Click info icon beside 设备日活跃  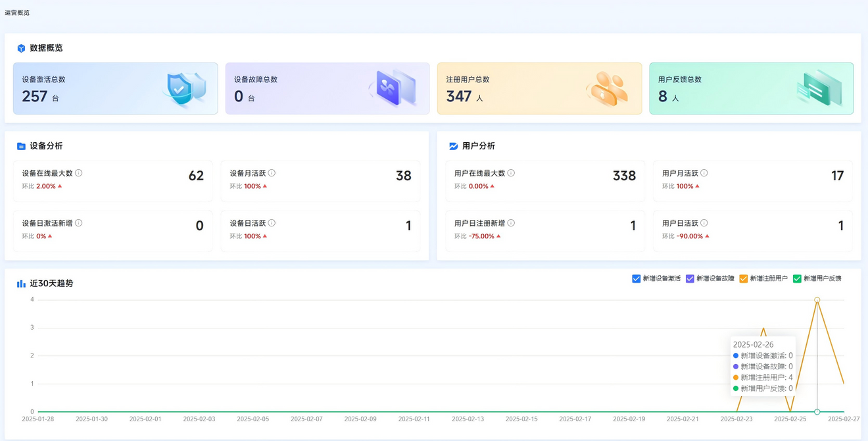pos(272,223)
